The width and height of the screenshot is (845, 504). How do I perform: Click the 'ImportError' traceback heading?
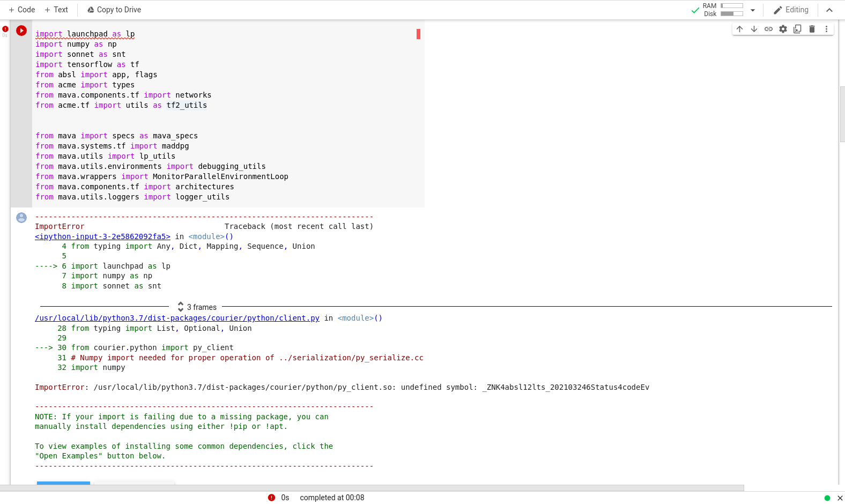60,226
